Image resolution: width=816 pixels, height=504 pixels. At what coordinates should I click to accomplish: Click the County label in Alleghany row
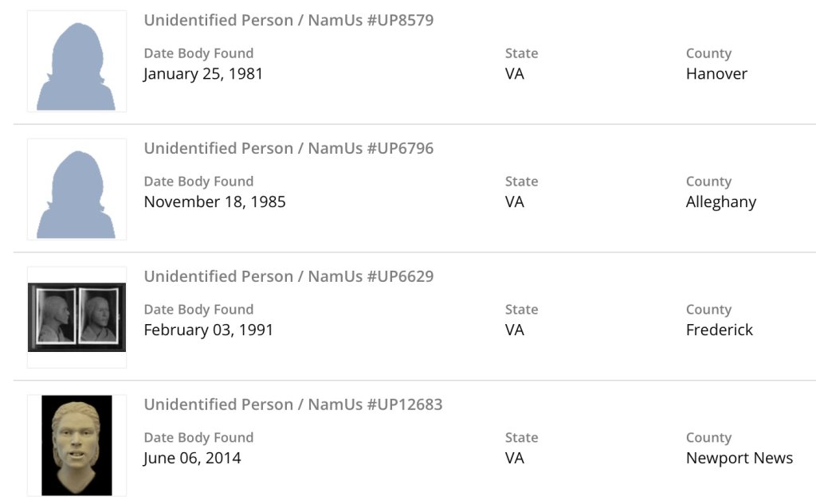[x=708, y=182]
